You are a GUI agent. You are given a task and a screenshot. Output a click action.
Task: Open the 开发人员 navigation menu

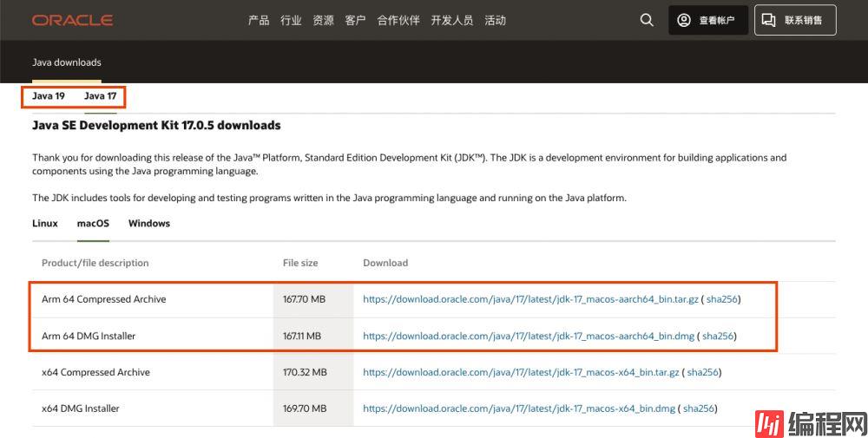[452, 20]
